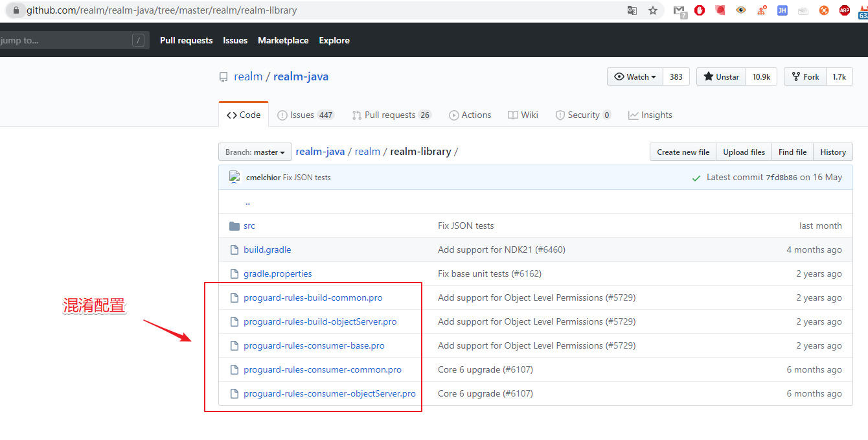Click realm in the breadcrumb path
Viewport: 868px width, 440px height.
(367, 152)
